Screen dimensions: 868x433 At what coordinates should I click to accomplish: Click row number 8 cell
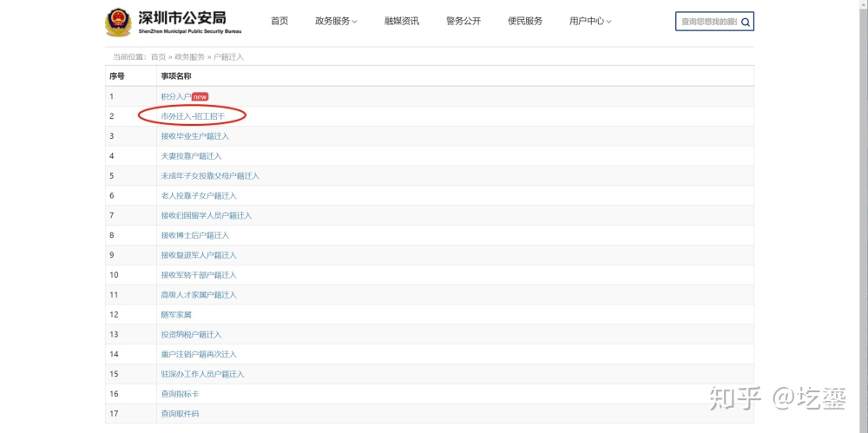click(x=131, y=235)
